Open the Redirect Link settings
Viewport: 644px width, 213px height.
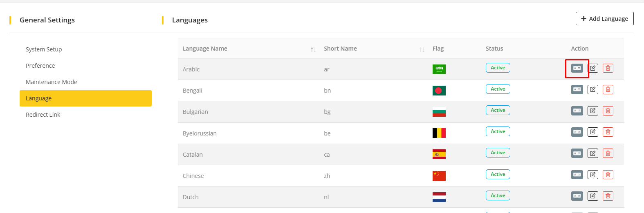click(43, 115)
